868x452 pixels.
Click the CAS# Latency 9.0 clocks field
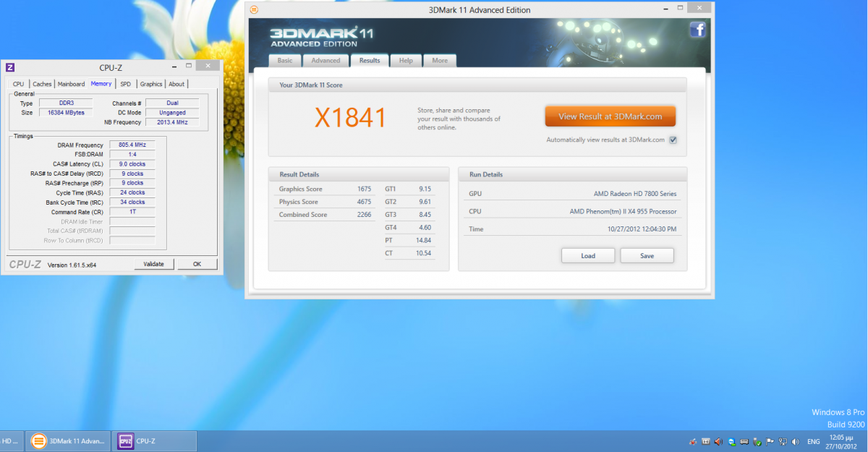point(132,164)
